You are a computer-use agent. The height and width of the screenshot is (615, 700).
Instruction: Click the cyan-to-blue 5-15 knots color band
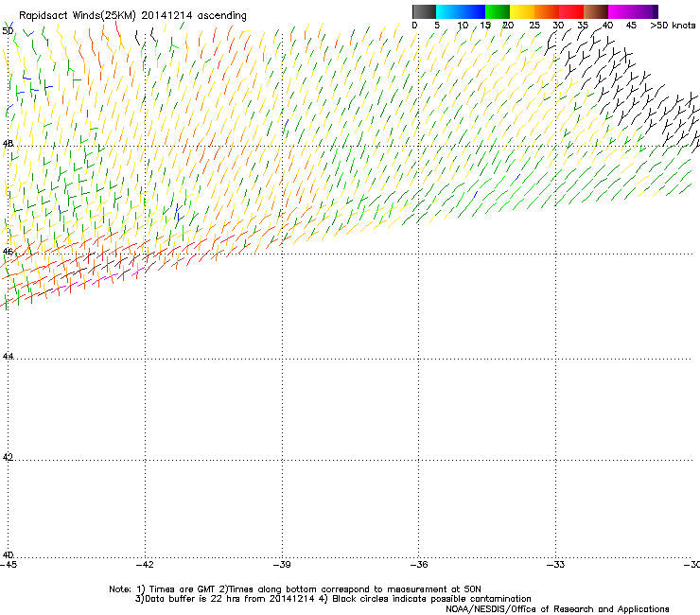[461, 11]
